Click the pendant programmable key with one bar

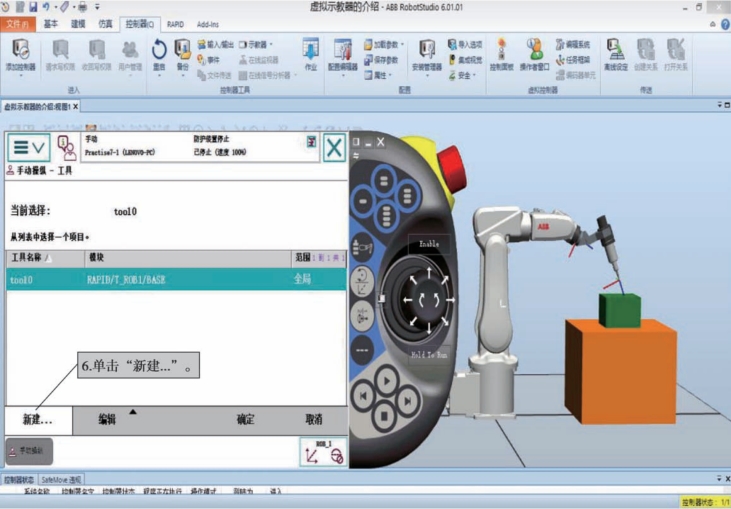click(x=364, y=202)
